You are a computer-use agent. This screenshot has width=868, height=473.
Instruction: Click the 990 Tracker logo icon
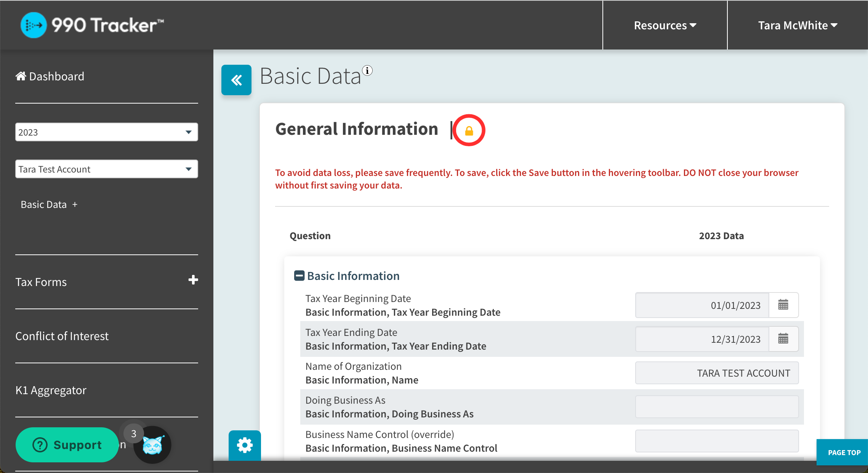[34, 25]
